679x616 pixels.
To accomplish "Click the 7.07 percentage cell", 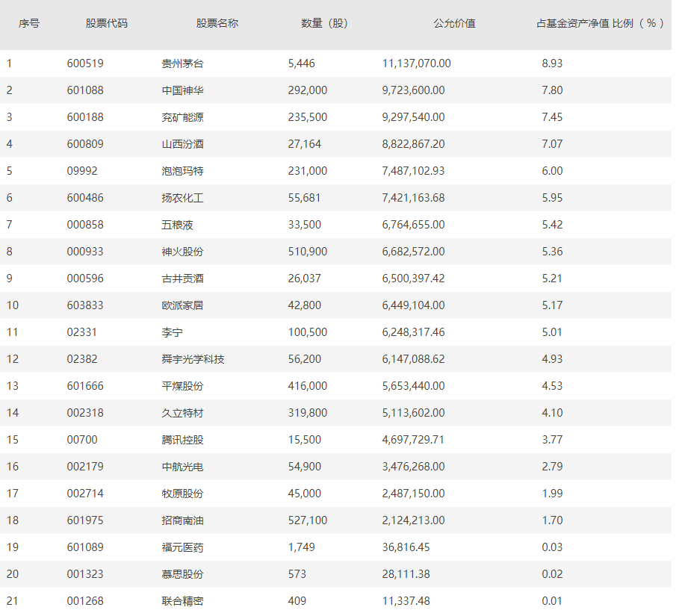I will pos(552,144).
